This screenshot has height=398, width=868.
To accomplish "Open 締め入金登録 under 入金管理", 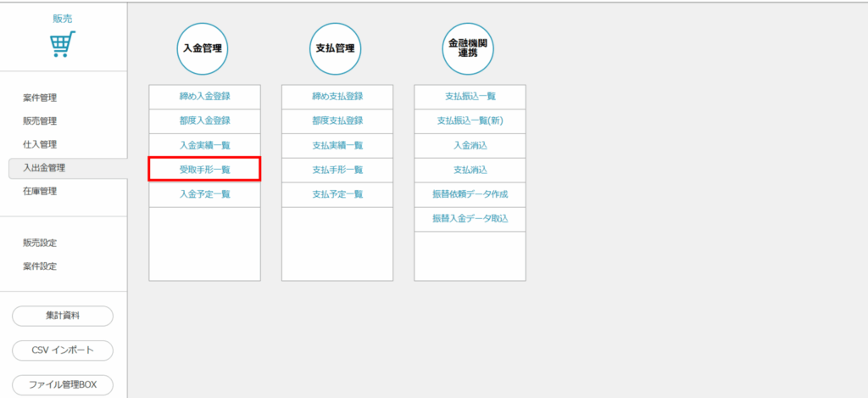I will coord(204,97).
